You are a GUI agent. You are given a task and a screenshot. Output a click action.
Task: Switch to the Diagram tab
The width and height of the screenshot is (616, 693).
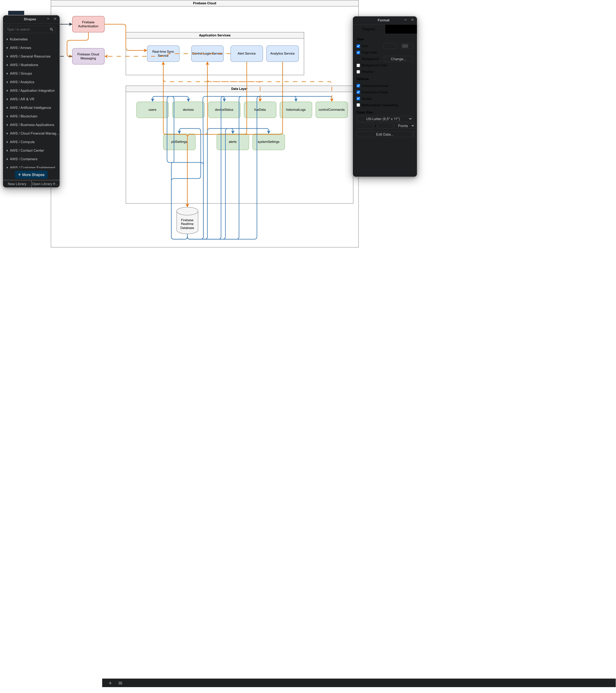(x=369, y=29)
